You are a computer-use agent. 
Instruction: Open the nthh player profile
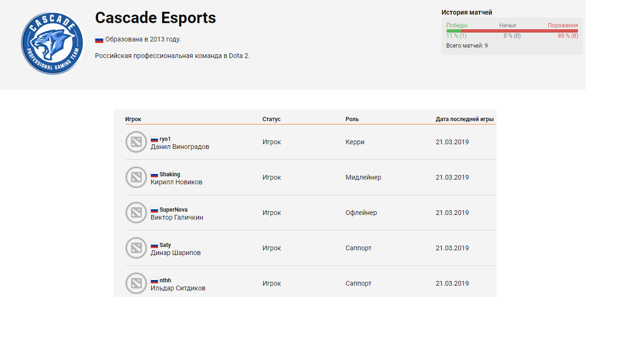[165, 280]
